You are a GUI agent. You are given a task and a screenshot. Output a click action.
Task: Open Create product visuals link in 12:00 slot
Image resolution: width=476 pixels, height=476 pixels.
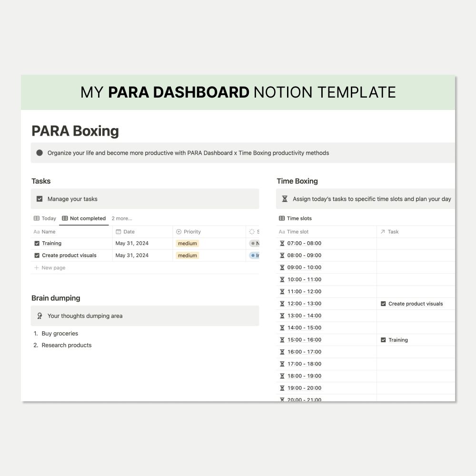(x=416, y=304)
